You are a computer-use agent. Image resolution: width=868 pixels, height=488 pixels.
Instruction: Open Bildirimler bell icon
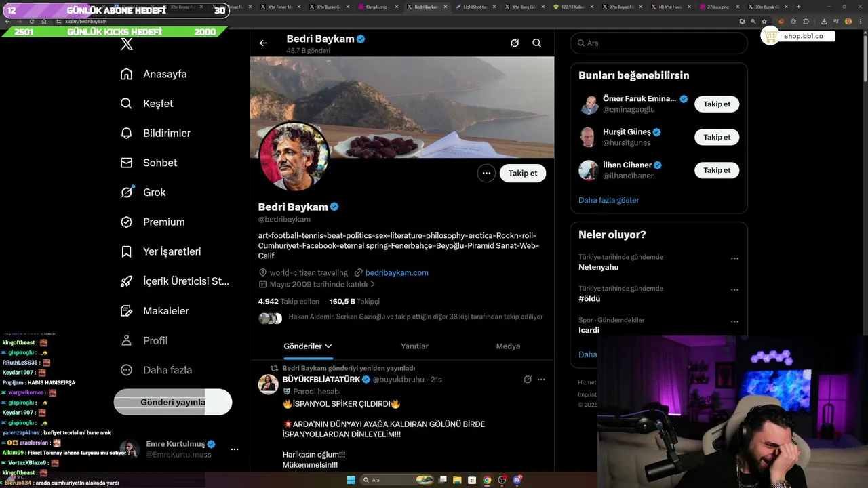tap(126, 133)
